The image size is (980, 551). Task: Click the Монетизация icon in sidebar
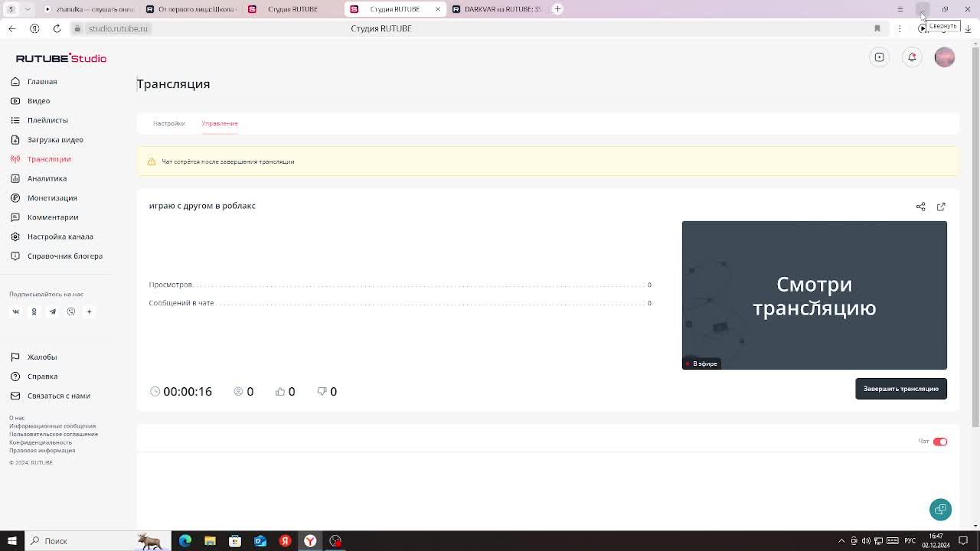pyautogui.click(x=15, y=197)
